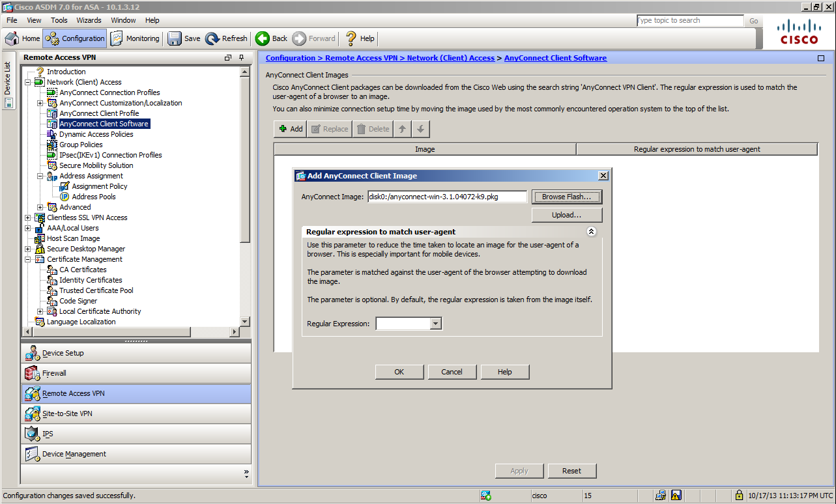Viewport: 836px width, 504px height.
Task: Move the image up in the list
Action: click(x=402, y=129)
